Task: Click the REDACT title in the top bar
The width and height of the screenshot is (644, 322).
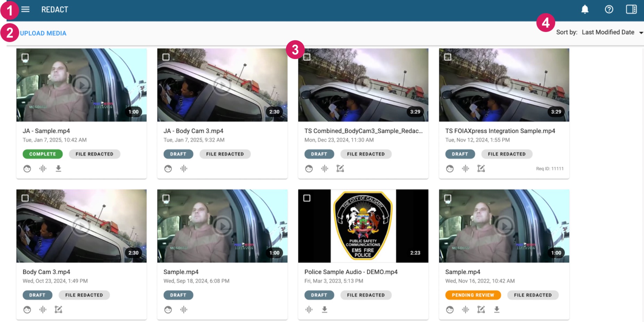Action: (54, 9)
